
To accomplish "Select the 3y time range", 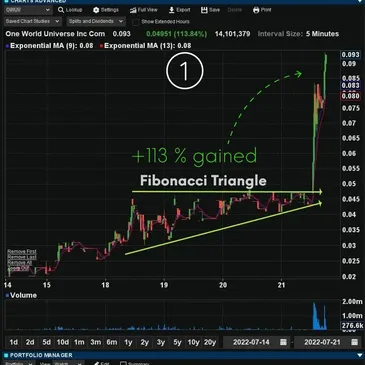I will click(x=161, y=342).
